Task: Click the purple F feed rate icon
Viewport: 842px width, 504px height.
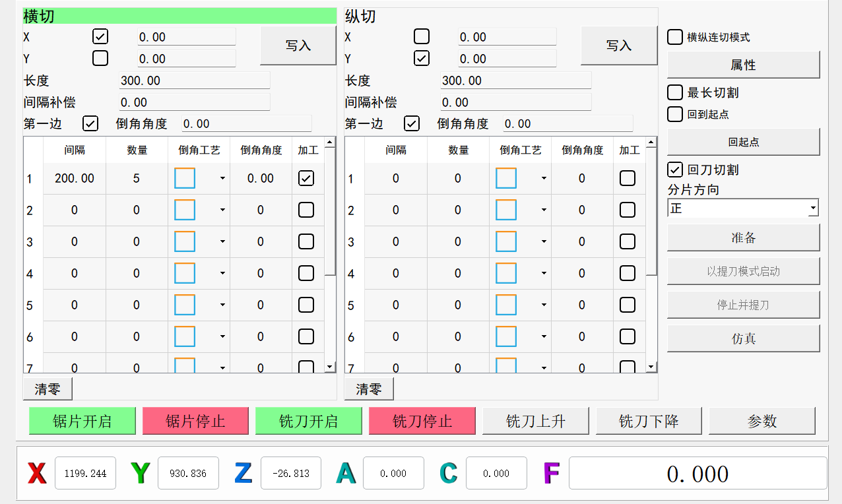Action: click(x=551, y=473)
